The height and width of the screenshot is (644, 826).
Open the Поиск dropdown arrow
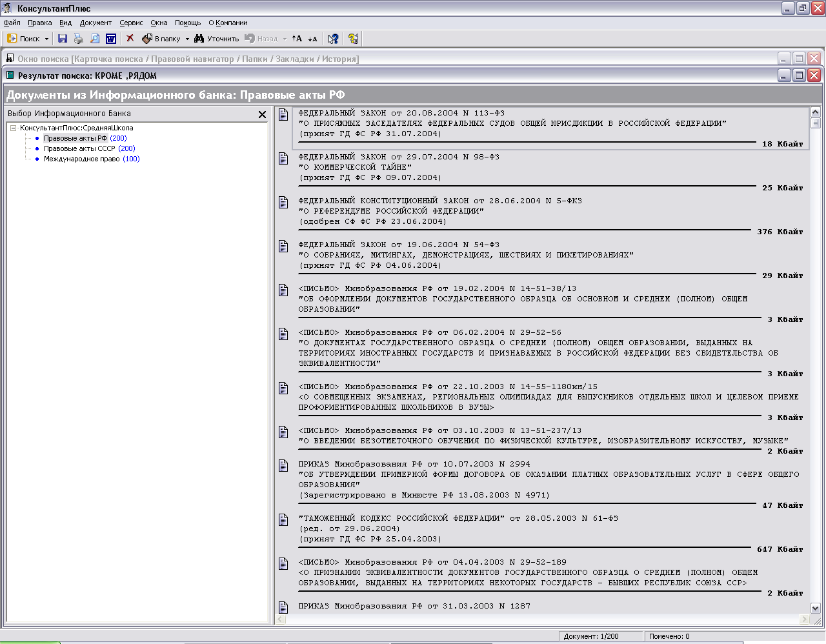(46, 39)
